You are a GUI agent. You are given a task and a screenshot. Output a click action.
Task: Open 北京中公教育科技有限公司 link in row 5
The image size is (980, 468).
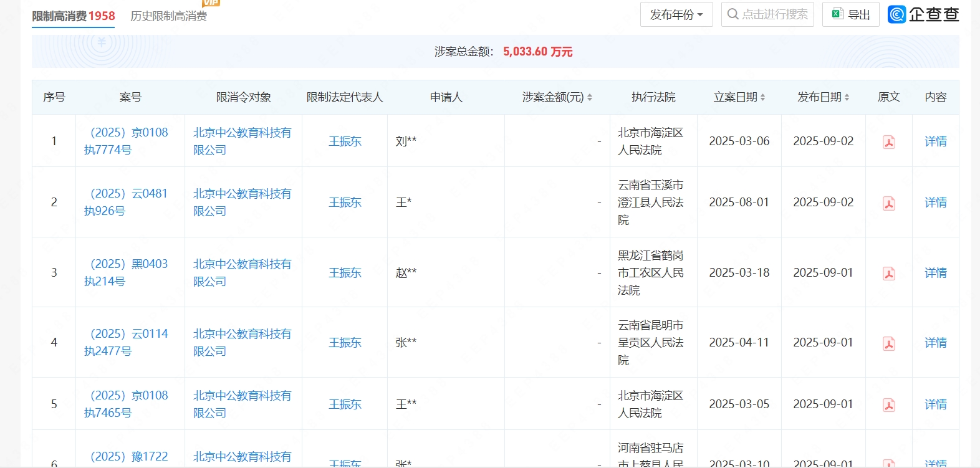click(x=243, y=404)
